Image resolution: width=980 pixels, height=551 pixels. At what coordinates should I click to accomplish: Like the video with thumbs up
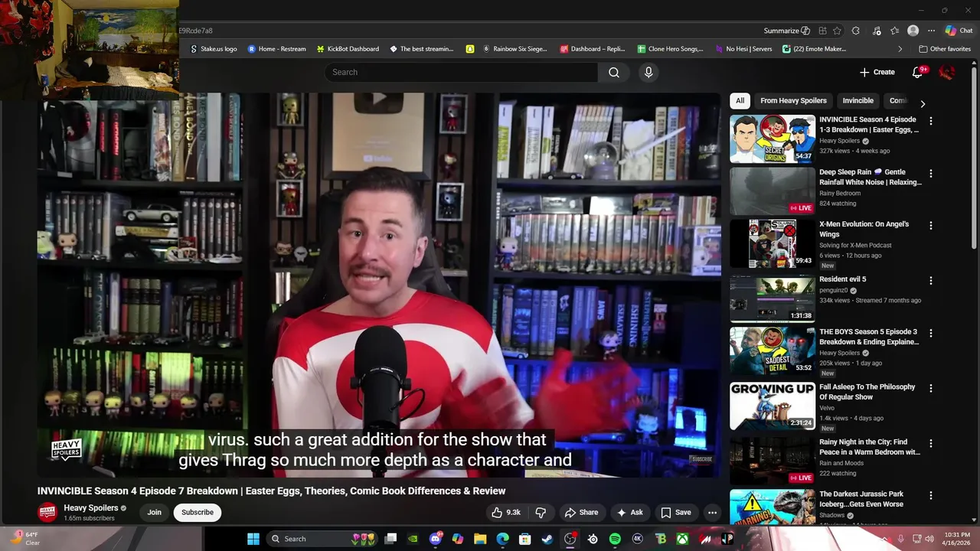(x=506, y=513)
